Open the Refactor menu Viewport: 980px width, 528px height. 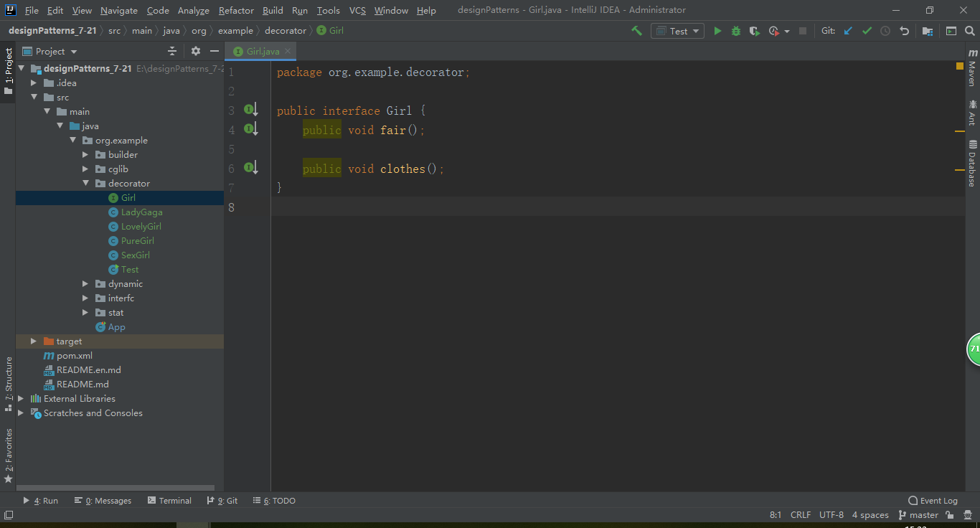236,10
